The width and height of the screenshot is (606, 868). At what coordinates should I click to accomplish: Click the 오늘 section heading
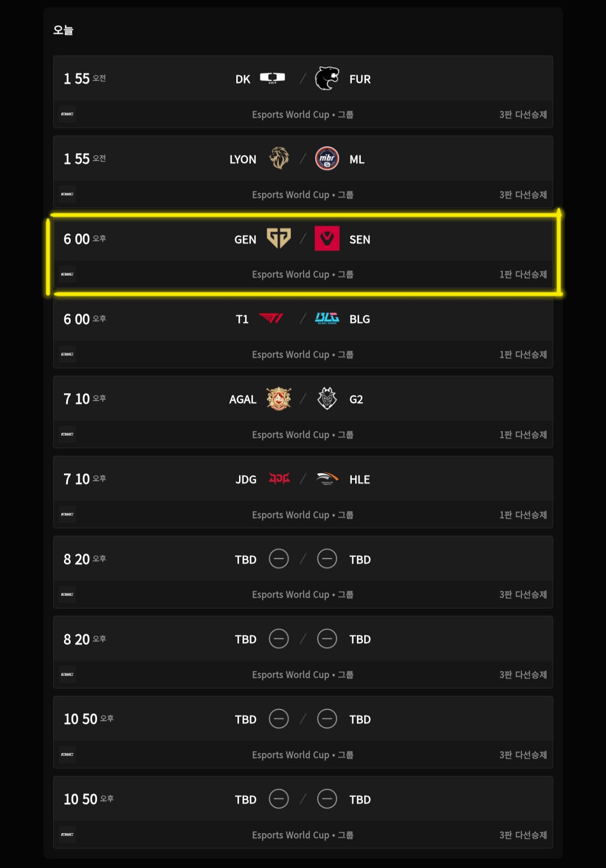(x=63, y=30)
